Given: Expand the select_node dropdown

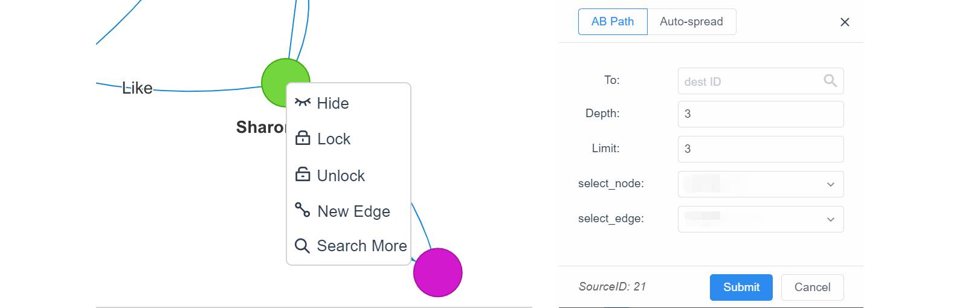Looking at the screenshot, I should (761, 184).
